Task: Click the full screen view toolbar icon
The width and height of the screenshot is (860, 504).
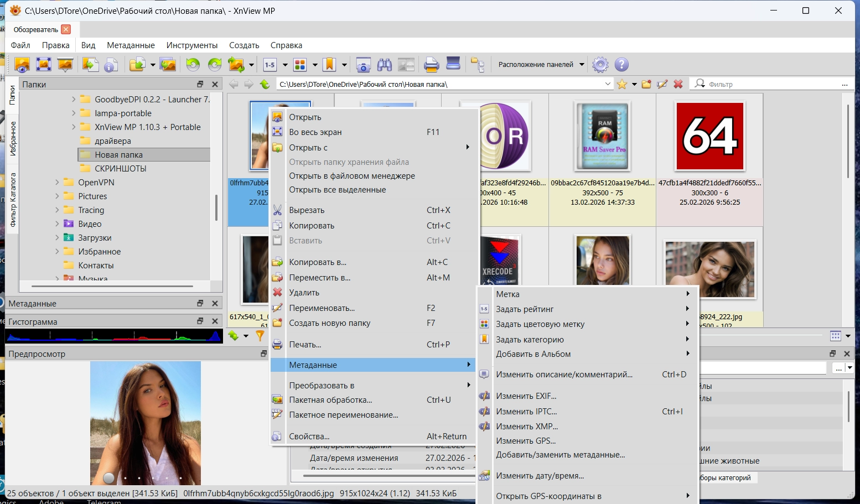Action: coord(44,65)
